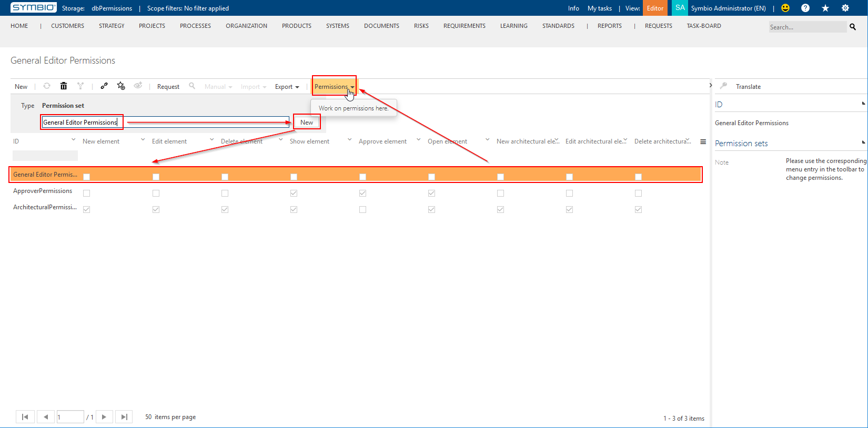Click the ID column filter box
Image resolution: width=868 pixels, height=428 pixels.
click(45, 156)
